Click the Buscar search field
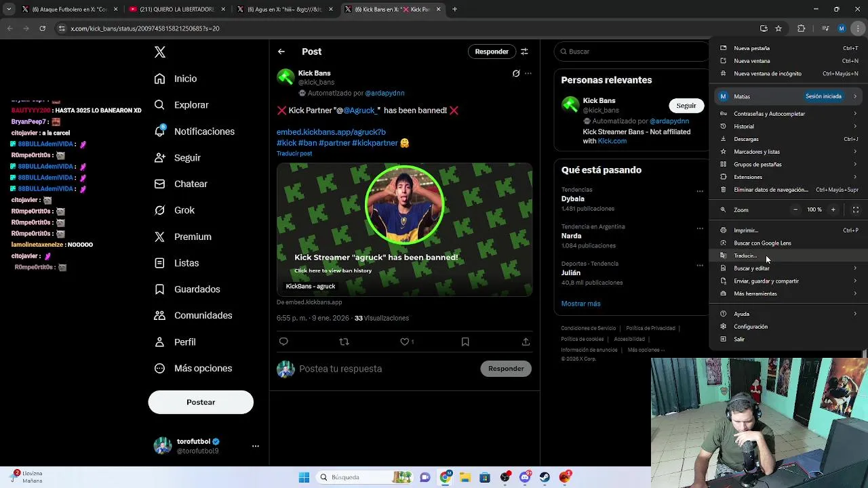 pyautogui.click(x=631, y=52)
